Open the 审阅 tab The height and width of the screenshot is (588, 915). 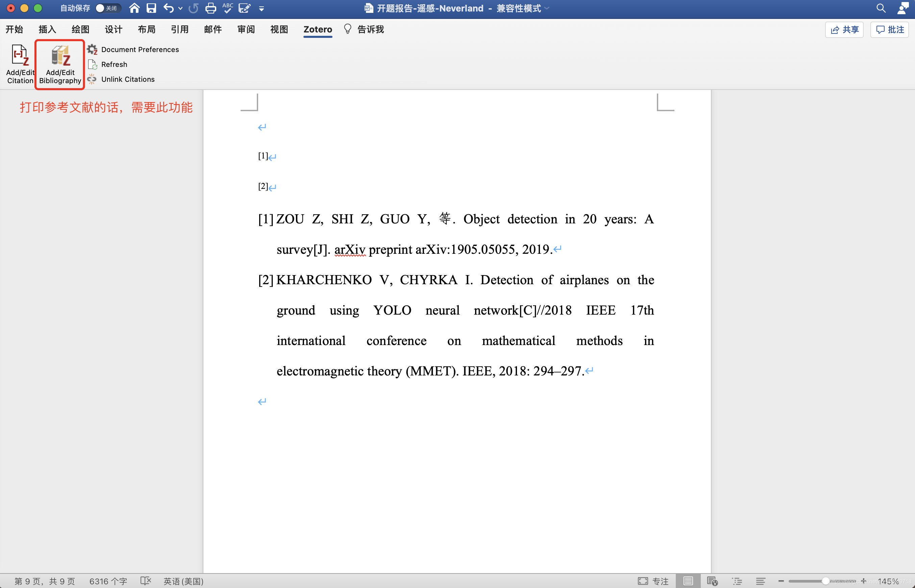click(246, 29)
